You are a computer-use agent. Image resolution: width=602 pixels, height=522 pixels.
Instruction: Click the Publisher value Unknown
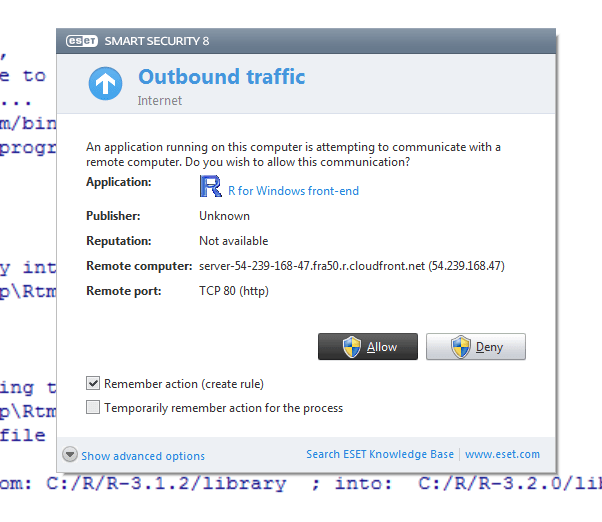coord(224,216)
